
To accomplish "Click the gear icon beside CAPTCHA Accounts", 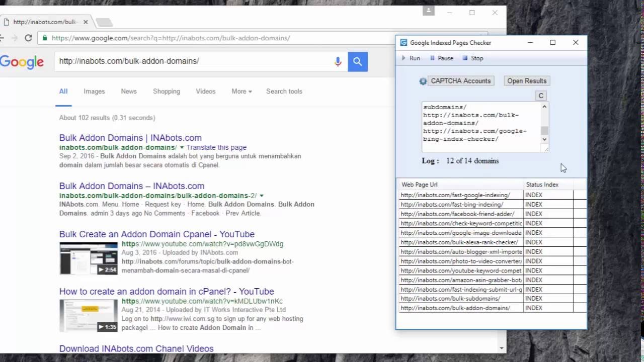I will 423,81.
